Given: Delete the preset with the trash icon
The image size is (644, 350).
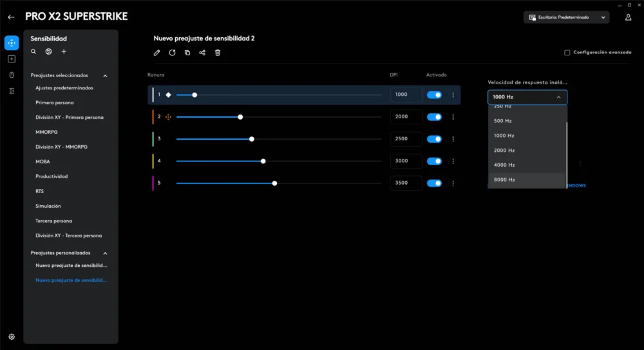Looking at the screenshot, I should point(218,53).
